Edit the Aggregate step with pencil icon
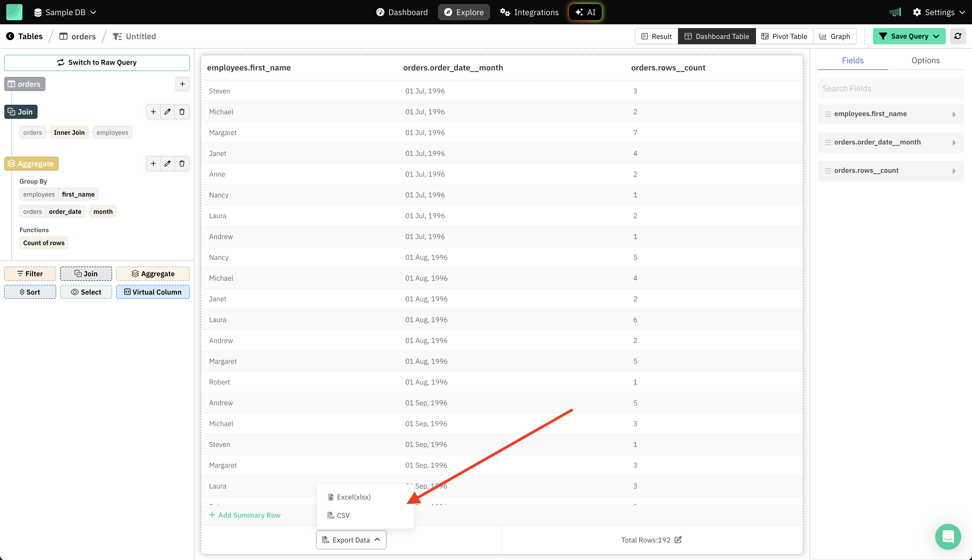The image size is (972, 560). (167, 163)
